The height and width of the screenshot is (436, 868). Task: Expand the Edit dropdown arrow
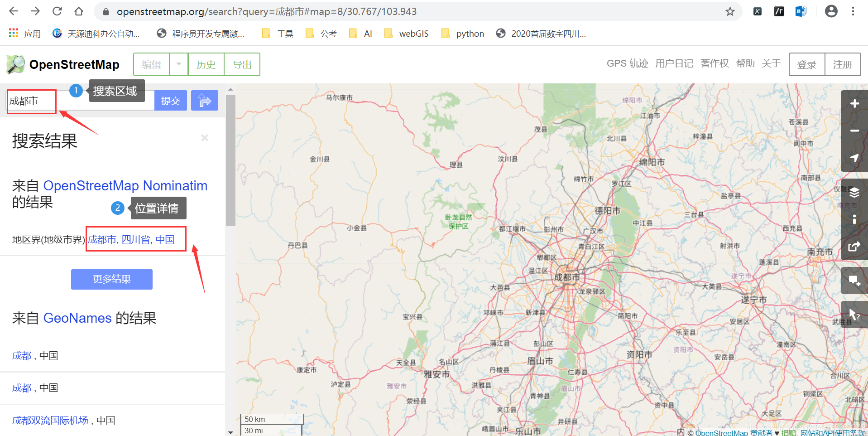click(x=178, y=64)
